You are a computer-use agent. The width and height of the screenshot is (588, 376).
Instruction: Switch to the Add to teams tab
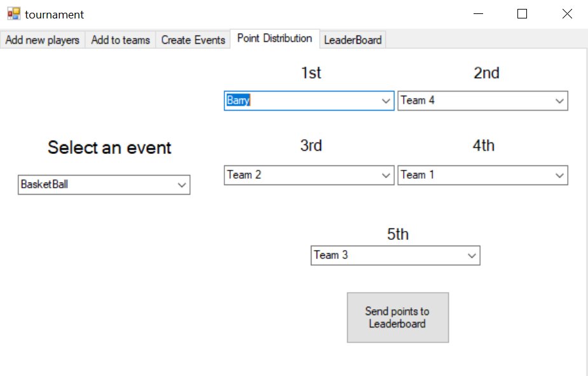(120, 40)
